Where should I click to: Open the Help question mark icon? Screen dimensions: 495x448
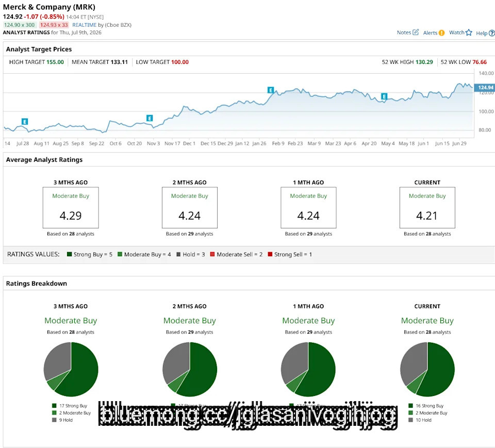pyautogui.click(x=492, y=33)
